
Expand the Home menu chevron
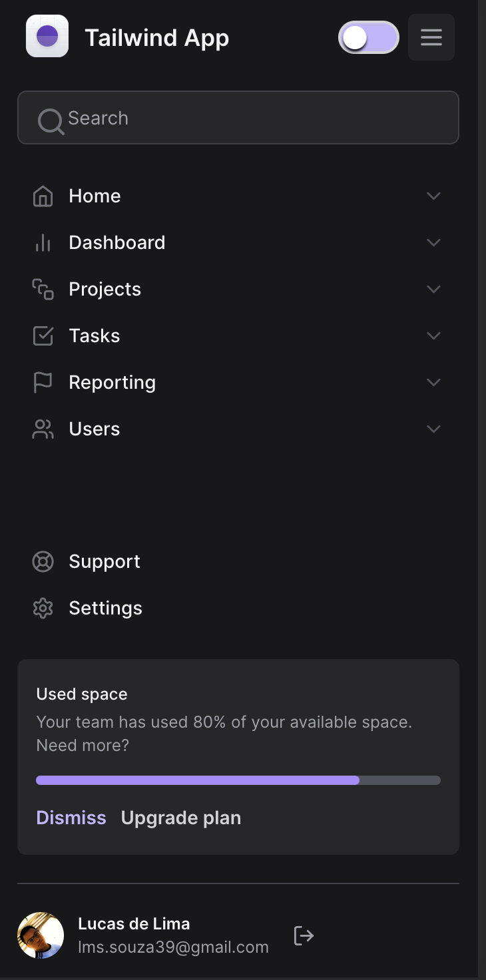tap(433, 196)
